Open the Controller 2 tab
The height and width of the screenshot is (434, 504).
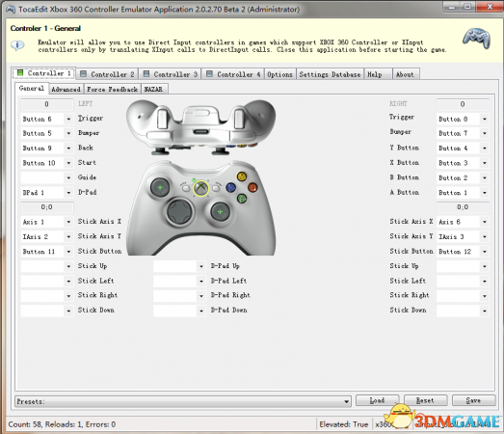tap(107, 74)
